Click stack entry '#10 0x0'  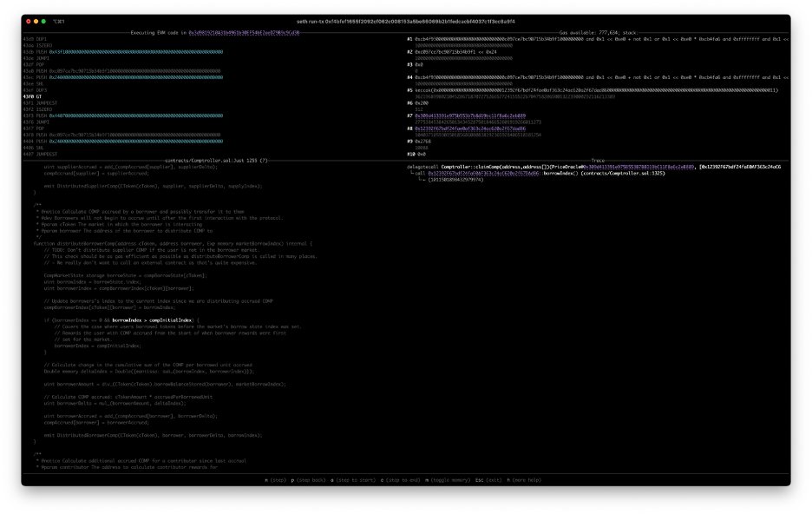coord(416,154)
